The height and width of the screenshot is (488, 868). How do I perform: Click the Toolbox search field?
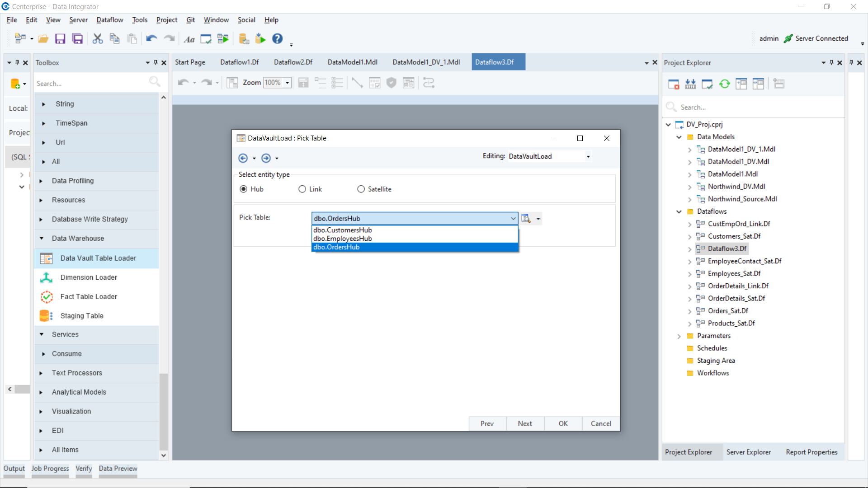(x=90, y=84)
